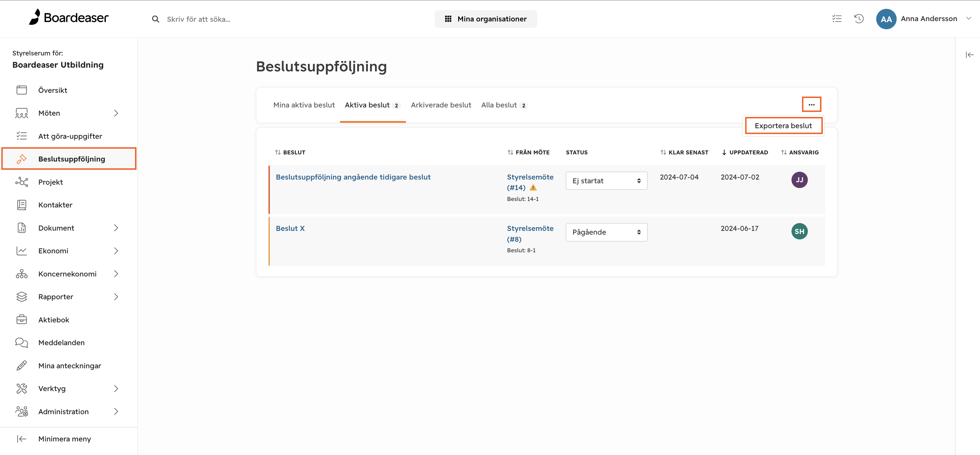Click the 2024-07-02 updated date cell
The height and width of the screenshot is (455, 980).
point(739,177)
